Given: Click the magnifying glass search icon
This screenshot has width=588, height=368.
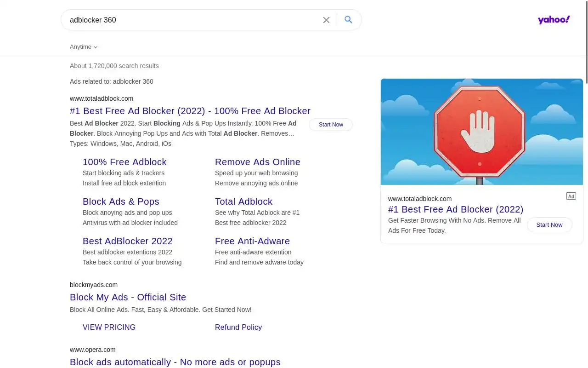Looking at the screenshot, I should click(348, 20).
